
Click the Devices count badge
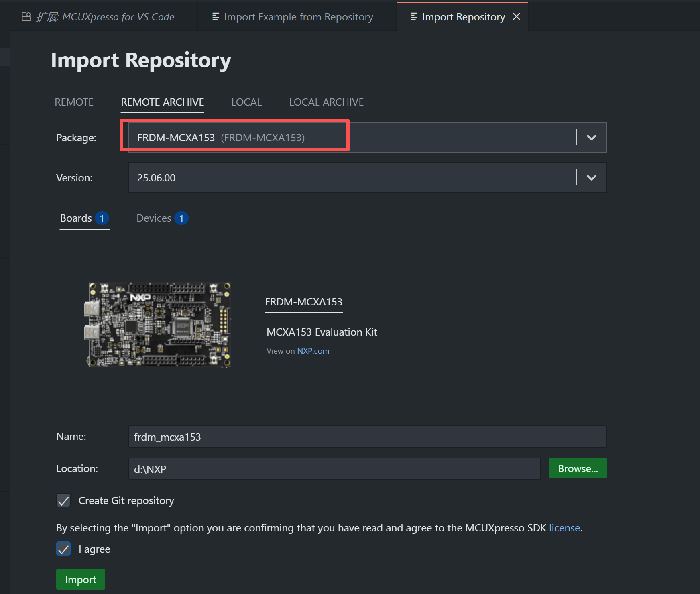181,218
